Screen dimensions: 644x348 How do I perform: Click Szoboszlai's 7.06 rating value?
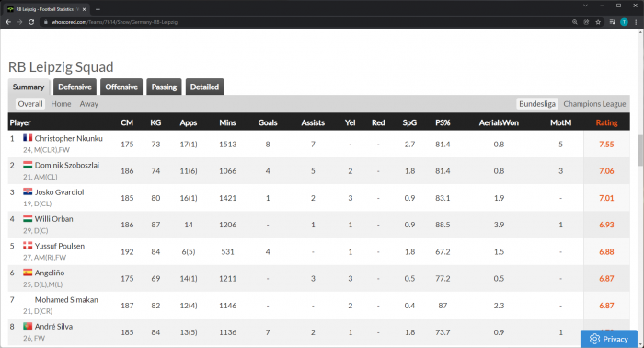(606, 171)
